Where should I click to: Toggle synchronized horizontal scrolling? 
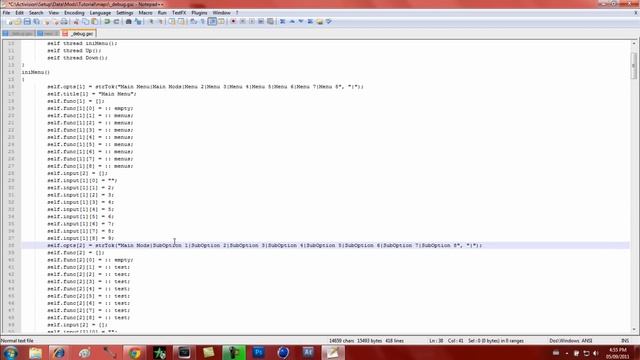(181, 21)
